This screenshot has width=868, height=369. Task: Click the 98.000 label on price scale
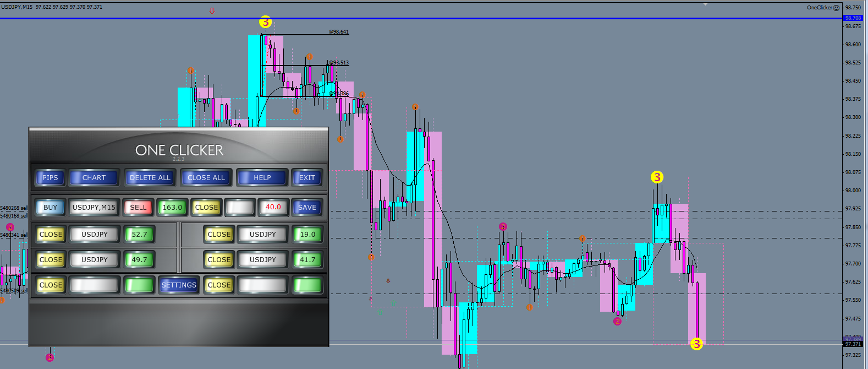pos(853,191)
